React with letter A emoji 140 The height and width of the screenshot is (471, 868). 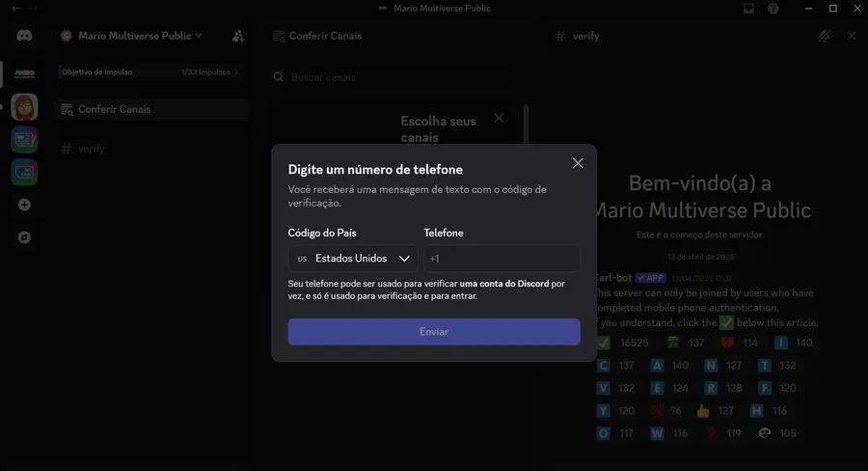pos(670,366)
